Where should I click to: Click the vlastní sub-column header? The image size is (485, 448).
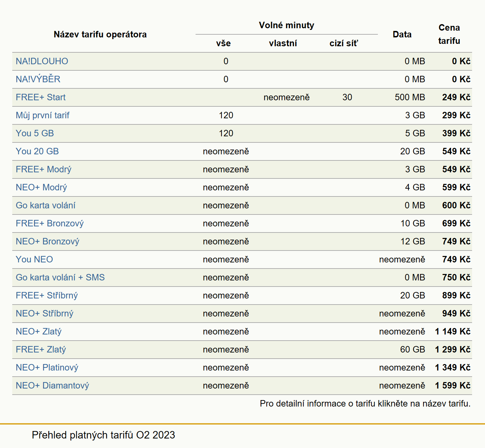tap(283, 43)
